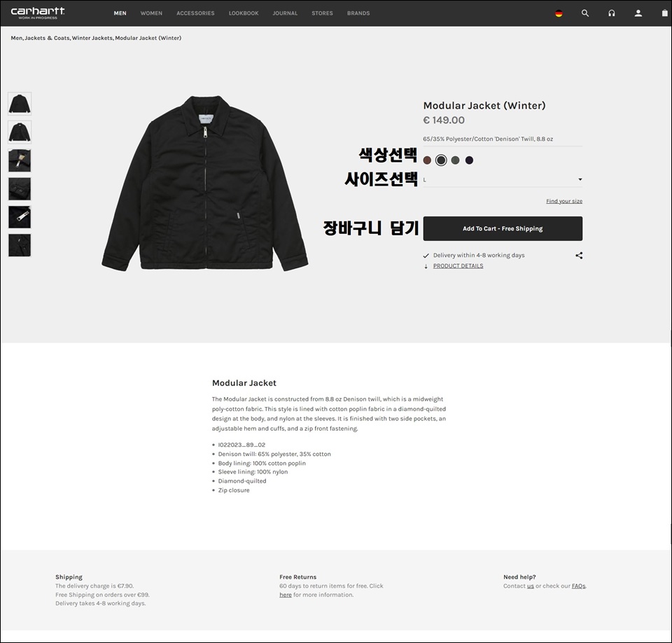The height and width of the screenshot is (643, 672).
Task: Open the size dropdown showing L
Action: click(503, 180)
